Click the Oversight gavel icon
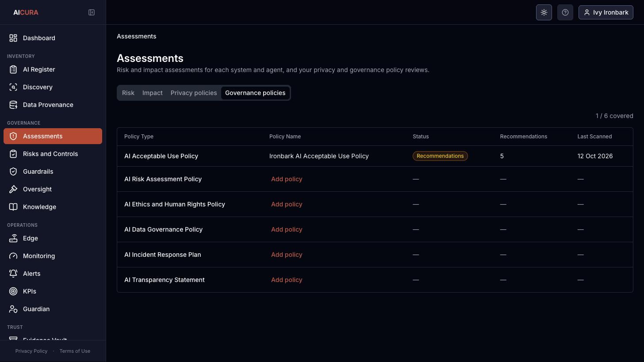 (13, 189)
